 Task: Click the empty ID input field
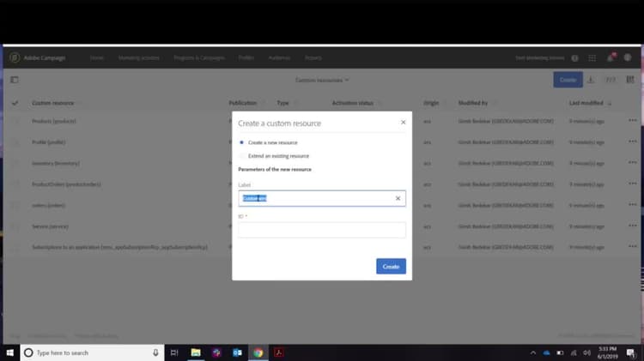[322, 230]
